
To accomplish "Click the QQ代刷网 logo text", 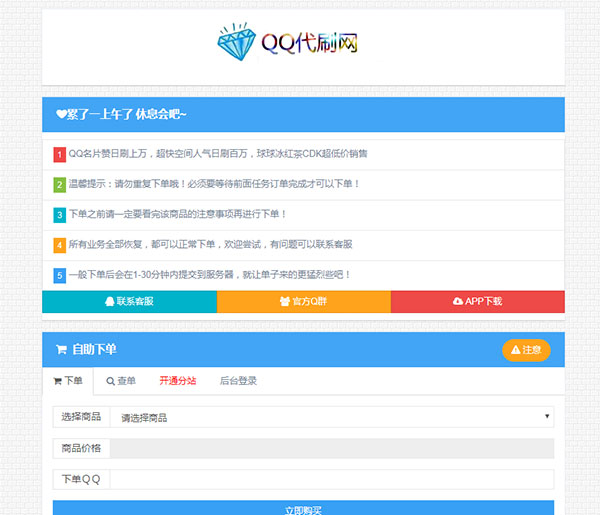I will click(x=309, y=43).
